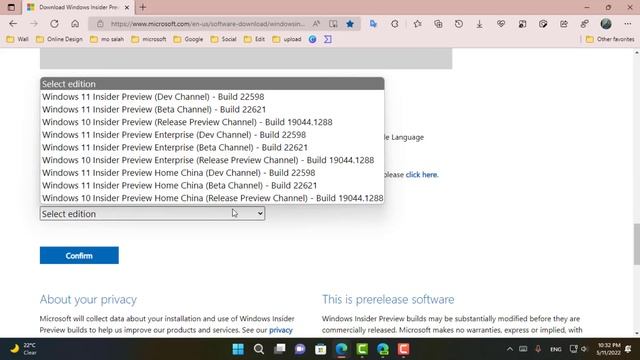Show hidden system tray icons

[510, 349]
